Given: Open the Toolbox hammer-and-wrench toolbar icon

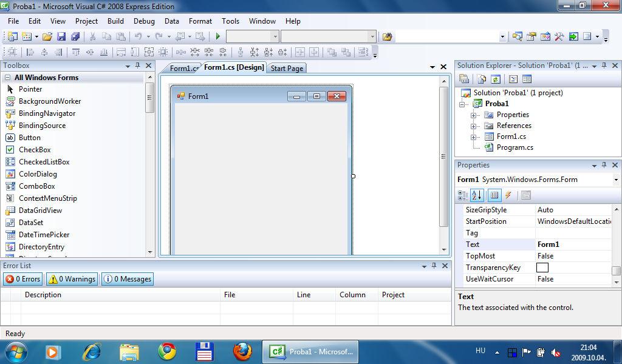Looking at the screenshot, I should click(x=559, y=36).
